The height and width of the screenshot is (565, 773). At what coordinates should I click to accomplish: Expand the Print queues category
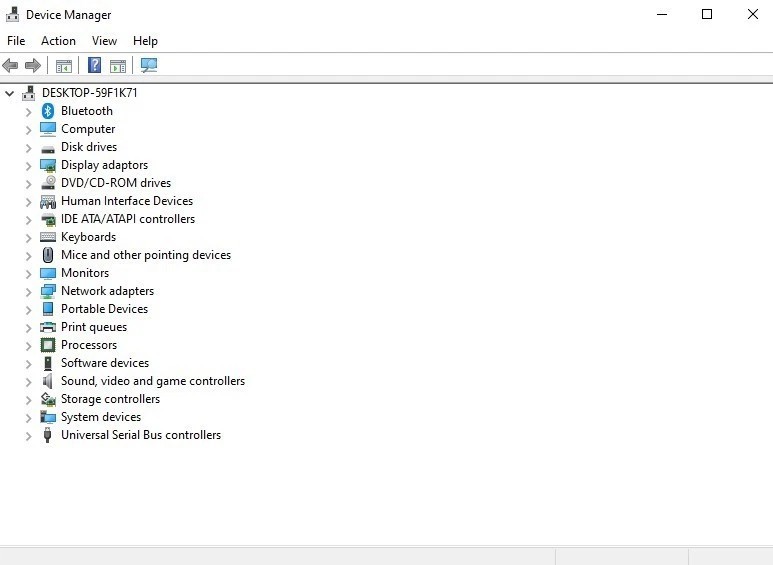point(28,328)
